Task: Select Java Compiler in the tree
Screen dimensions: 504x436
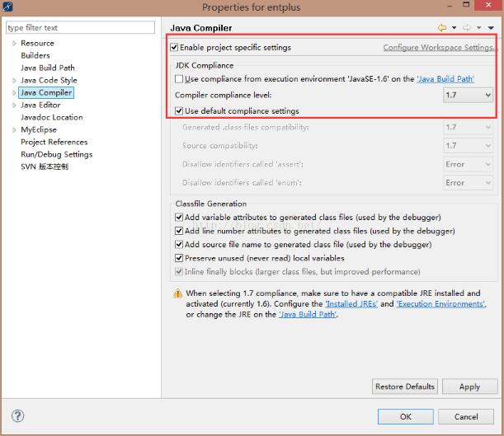Action: (46, 93)
